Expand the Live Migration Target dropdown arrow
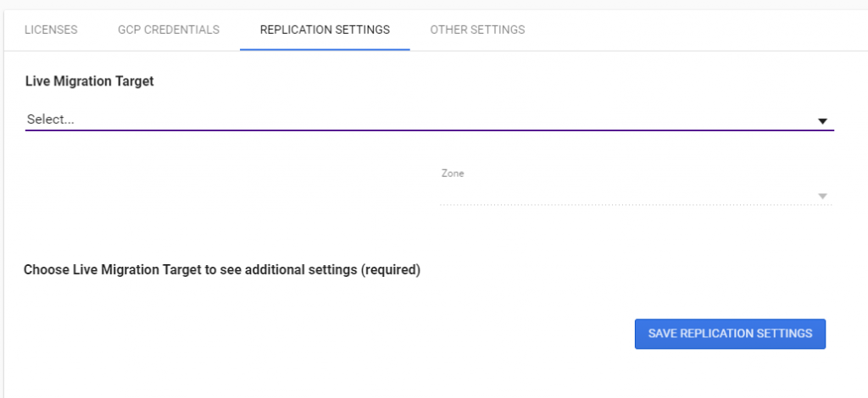This screenshot has height=398, width=868. click(x=821, y=121)
